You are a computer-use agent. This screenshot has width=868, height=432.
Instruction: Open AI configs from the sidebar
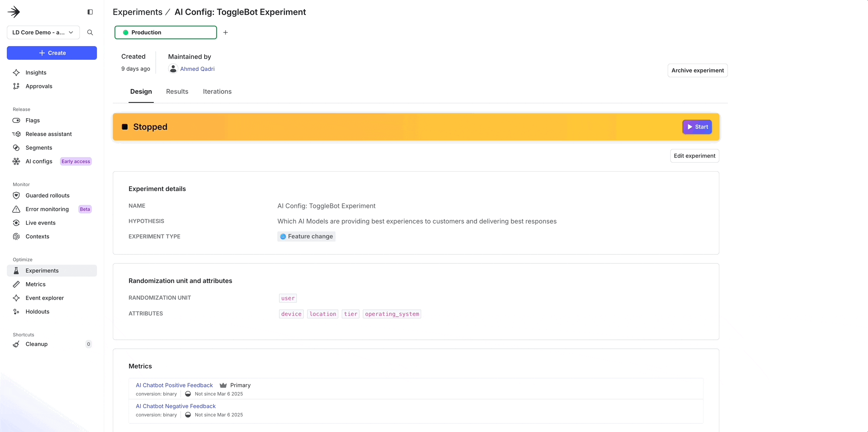[39, 161]
